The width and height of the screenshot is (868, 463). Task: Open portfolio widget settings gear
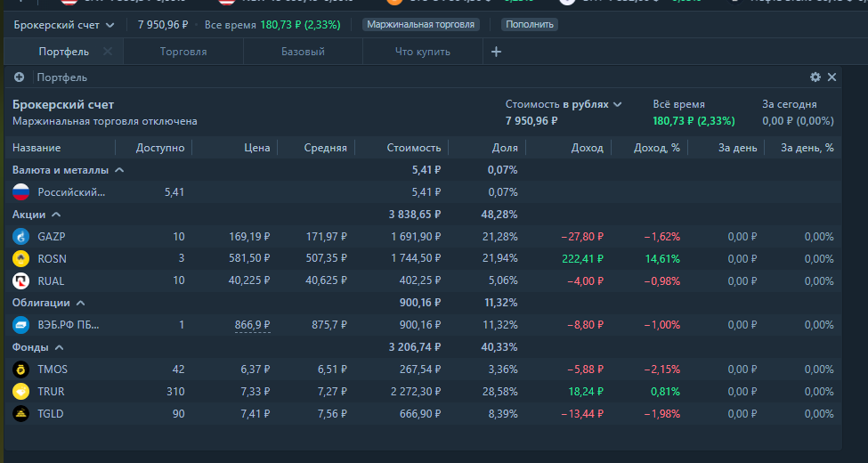(x=815, y=77)
